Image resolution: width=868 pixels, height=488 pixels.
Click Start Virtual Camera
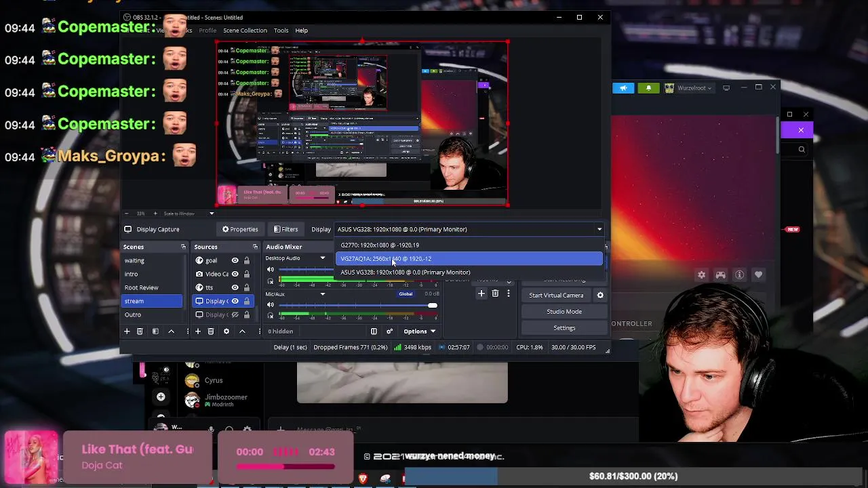click(x=556, y=296)
